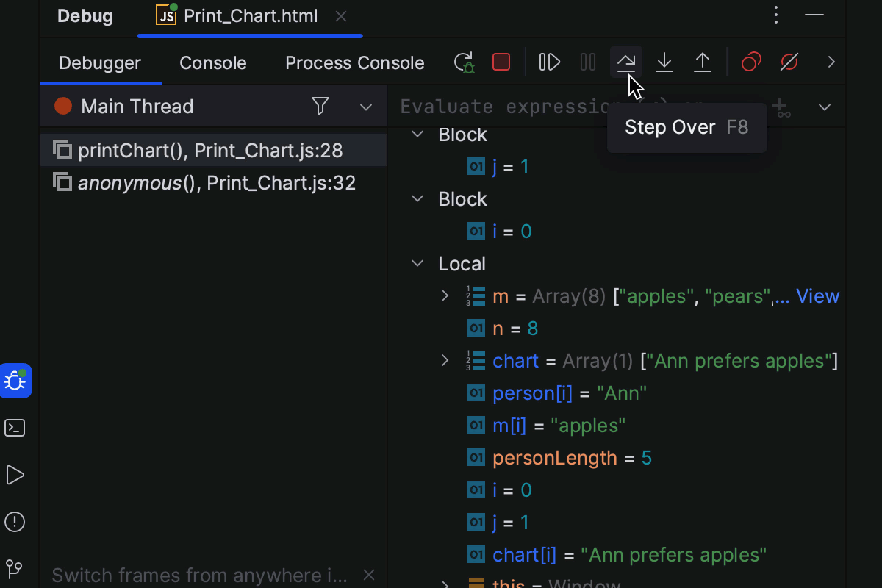Image resolution: width=882 pixels, height=588 pixels.
Task: Stop the debug session with red square icon
Action: click(x=501, y=62)
